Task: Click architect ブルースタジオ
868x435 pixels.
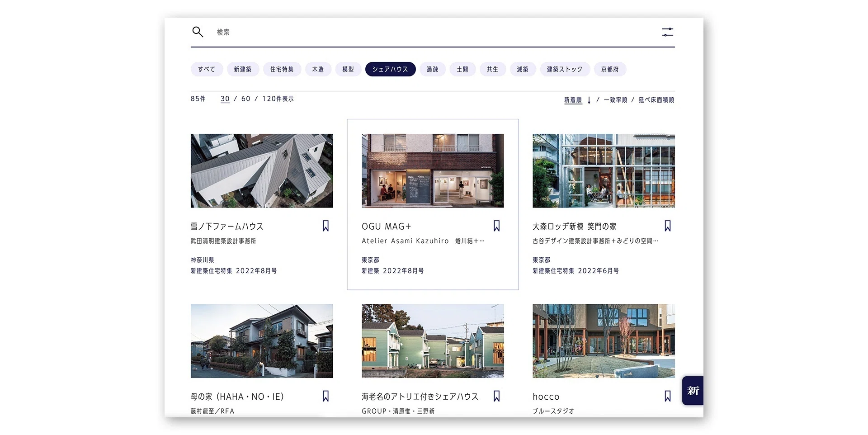Action: pos(553,411)
